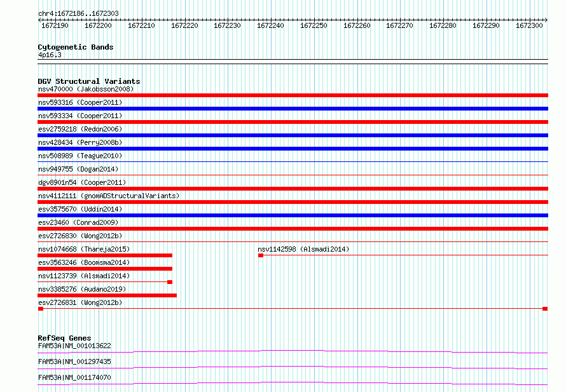
Task: Open the nsv593334 (Cooper2011) variant label
Action: click(80, 116)
